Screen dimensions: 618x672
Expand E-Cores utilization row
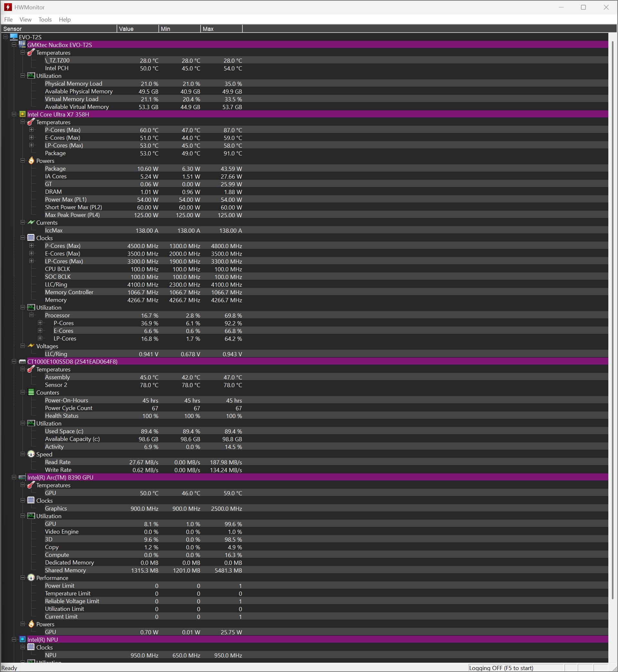click(x=40, y=330)
